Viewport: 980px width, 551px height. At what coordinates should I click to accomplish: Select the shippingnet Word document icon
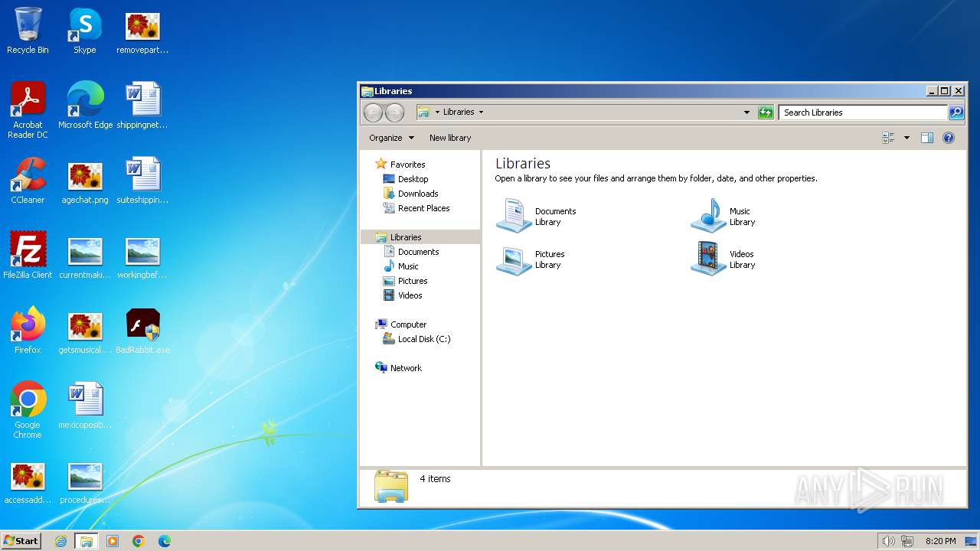pyautogui.click(x=142, y=106)
